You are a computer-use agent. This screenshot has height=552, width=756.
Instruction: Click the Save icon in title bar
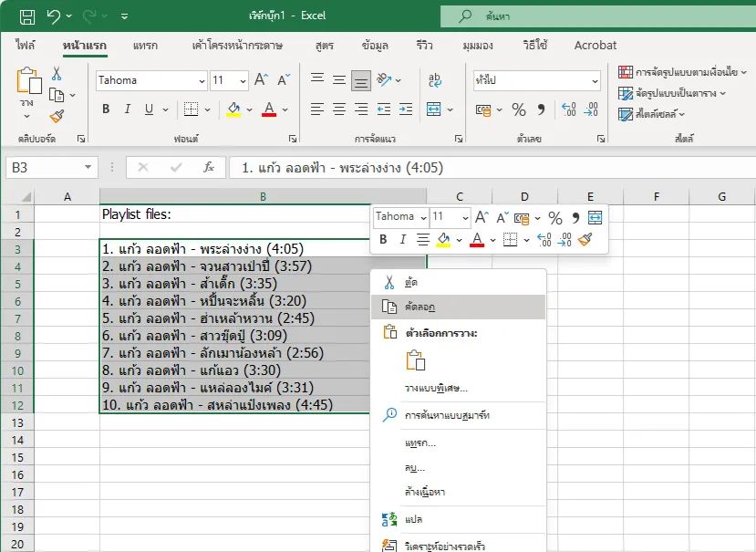(x=27, y=16)
